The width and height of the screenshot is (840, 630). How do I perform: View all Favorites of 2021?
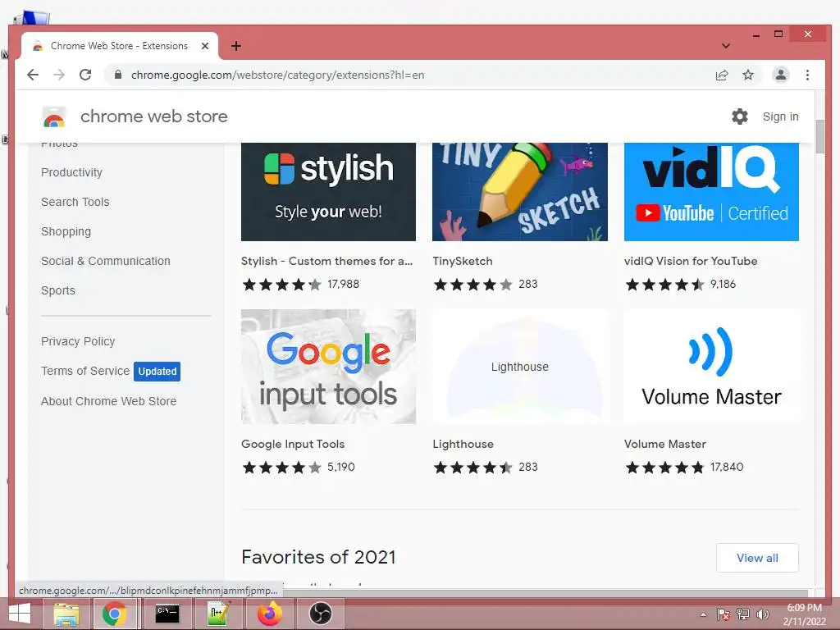point(757,558)
